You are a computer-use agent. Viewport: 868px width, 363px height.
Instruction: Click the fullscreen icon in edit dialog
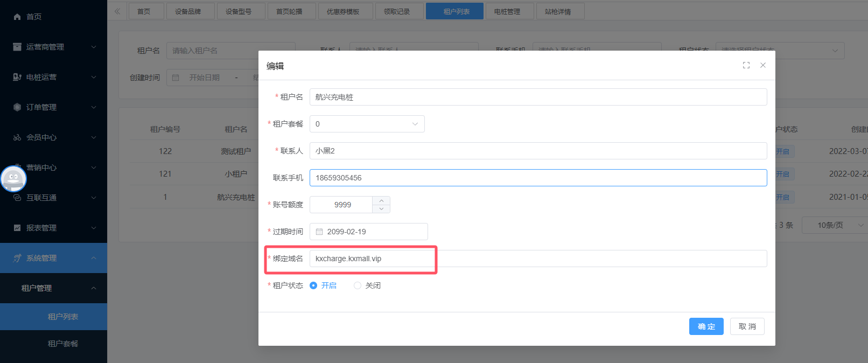746,65
